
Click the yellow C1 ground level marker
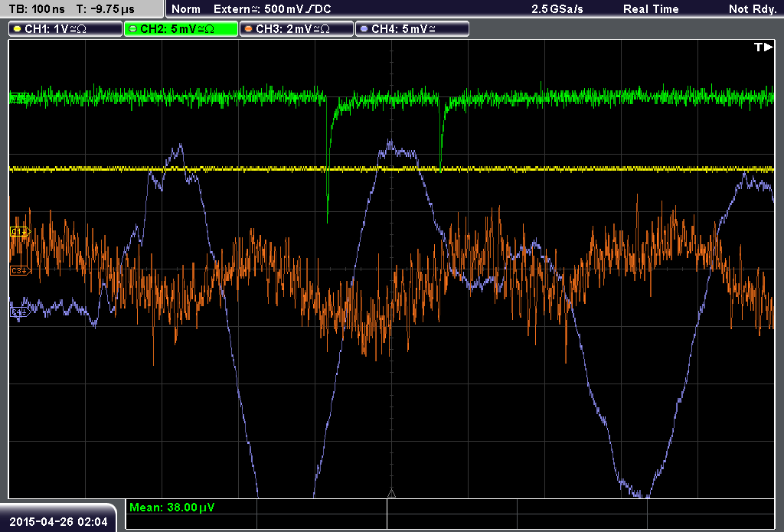pos(20,231)
